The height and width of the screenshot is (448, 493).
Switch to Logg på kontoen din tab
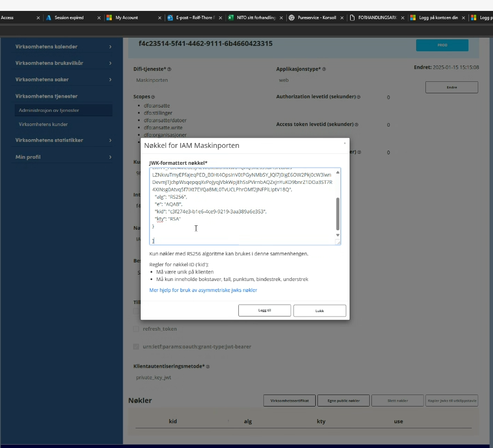[438, 17]
